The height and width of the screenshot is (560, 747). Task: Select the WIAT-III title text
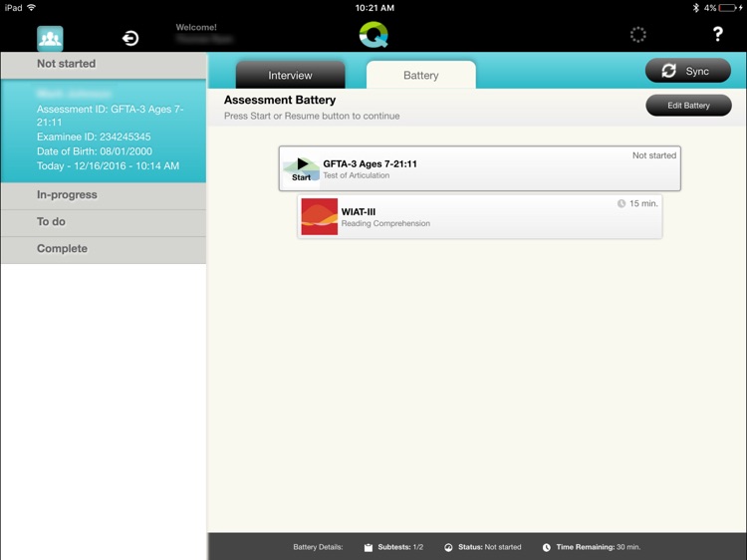359,212
